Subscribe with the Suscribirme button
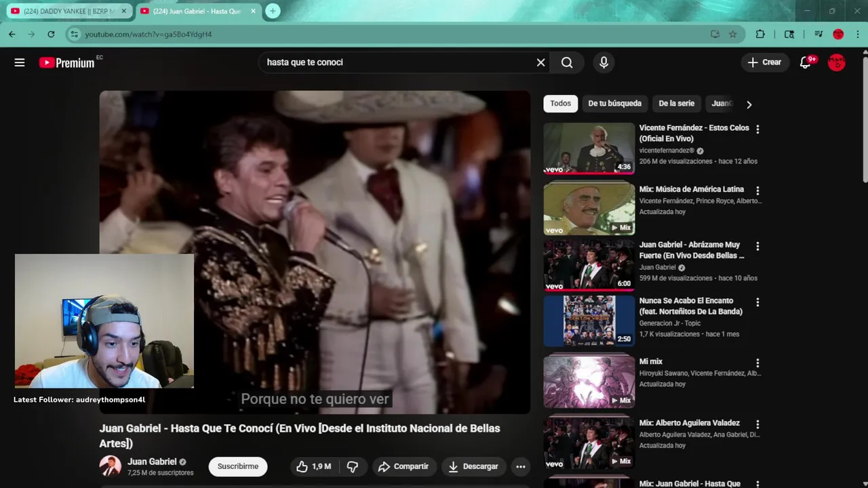 238,466
